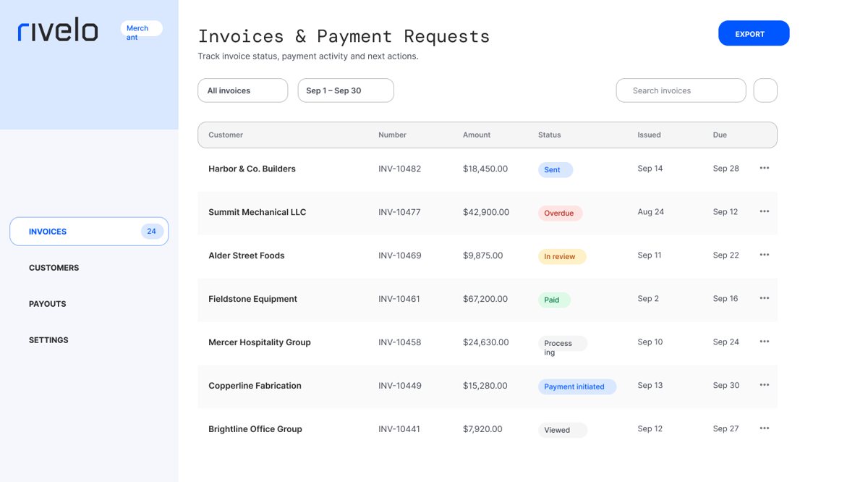Click the amount $18,450.00
This screenshot has width=868, height=482.
coord(485,169)
